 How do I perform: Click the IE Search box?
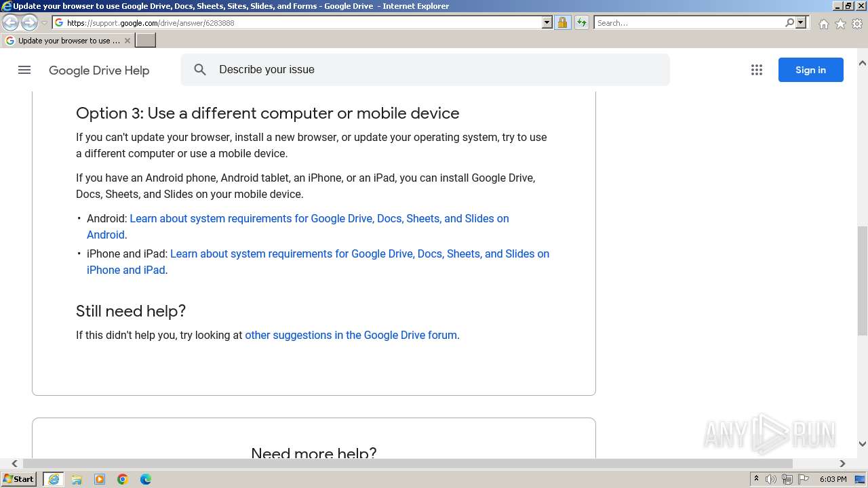pos(689,23)
